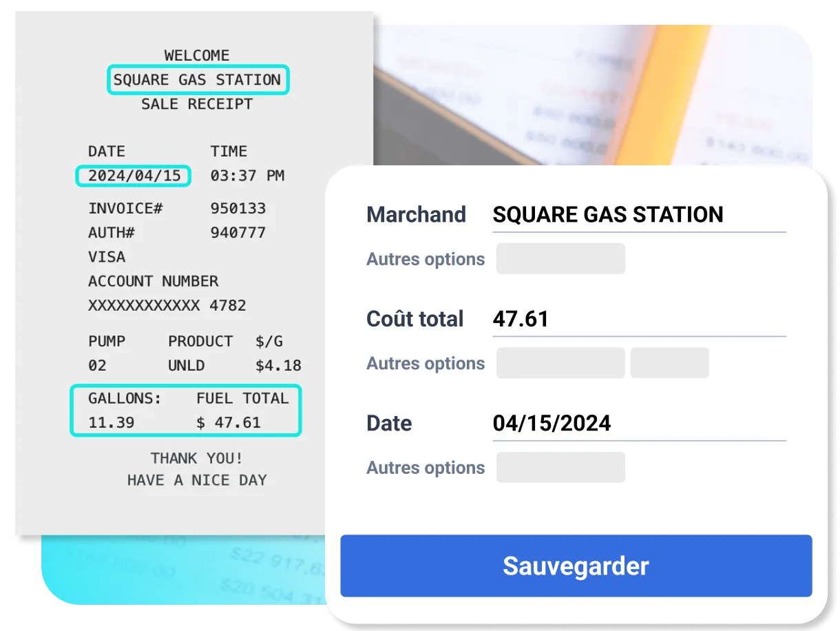Image resolution: width=840 pixels, height=631 pixels.
Task: Click THANK YOU! on the receipt
Action: (197, 458)
